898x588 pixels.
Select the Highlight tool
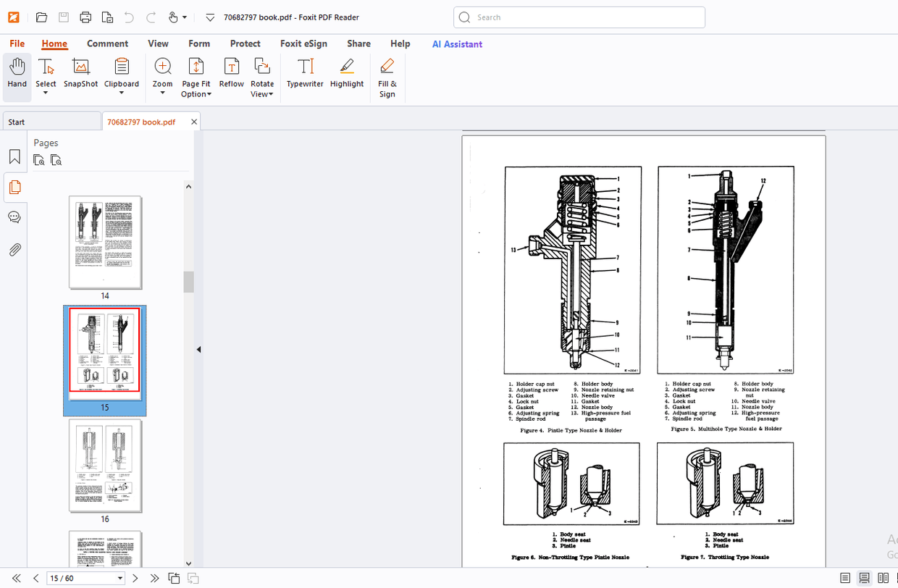347,73
